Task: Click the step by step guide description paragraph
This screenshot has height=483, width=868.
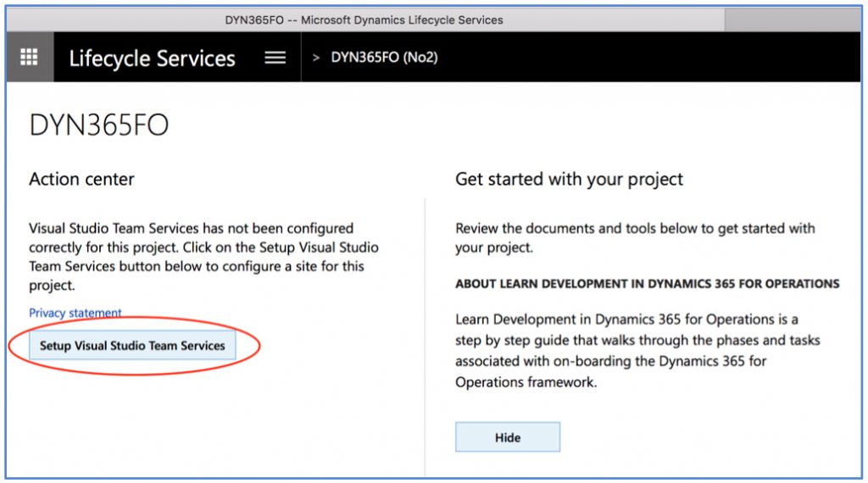Action: 637,351
